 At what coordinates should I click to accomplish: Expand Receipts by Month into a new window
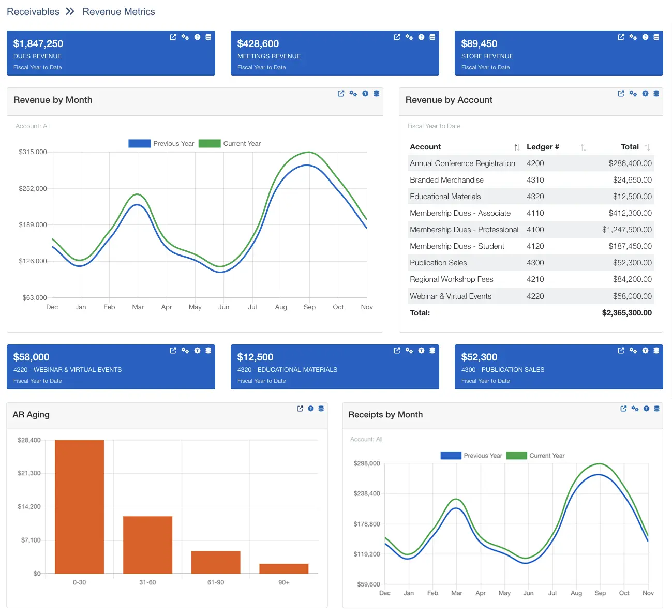click(x=623, y=408)
